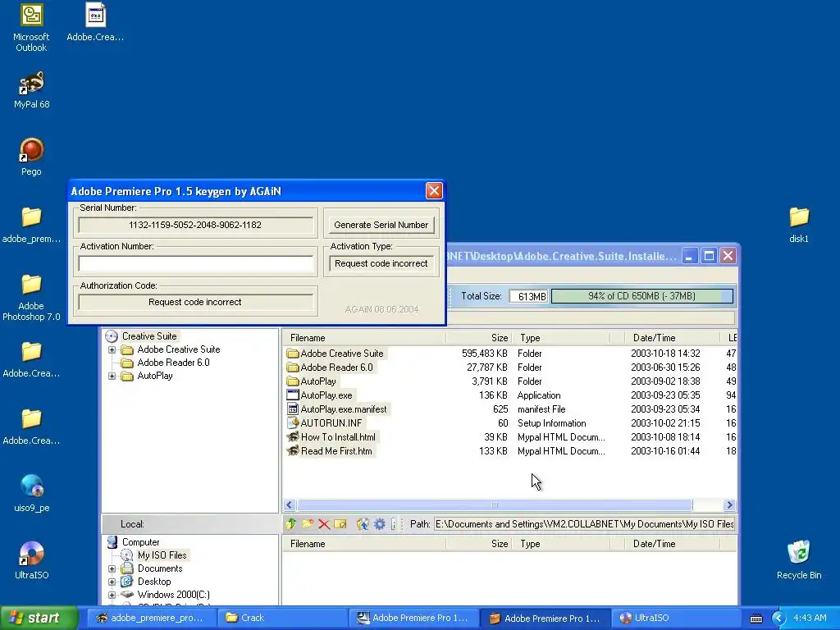Select My ISO Files in Local tree
The width and height of the screenshot is (840, 630).
[x=162, y=555]
